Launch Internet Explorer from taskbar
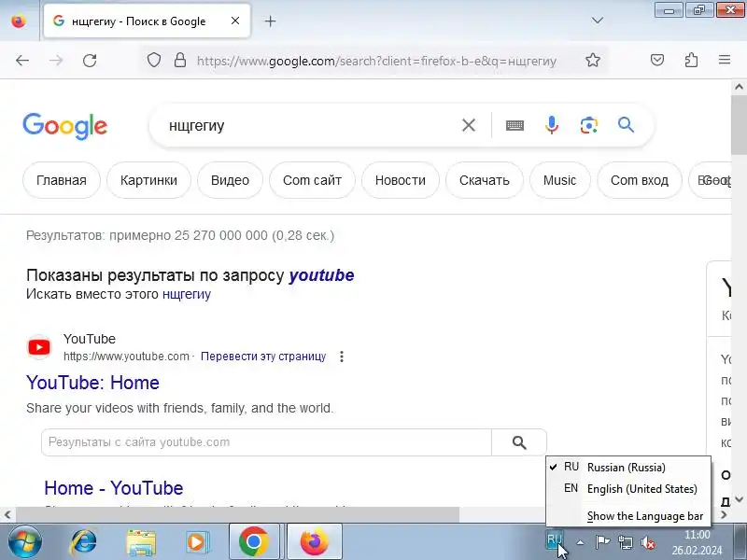This screenshot has width=747, height=560. point(83,542)
